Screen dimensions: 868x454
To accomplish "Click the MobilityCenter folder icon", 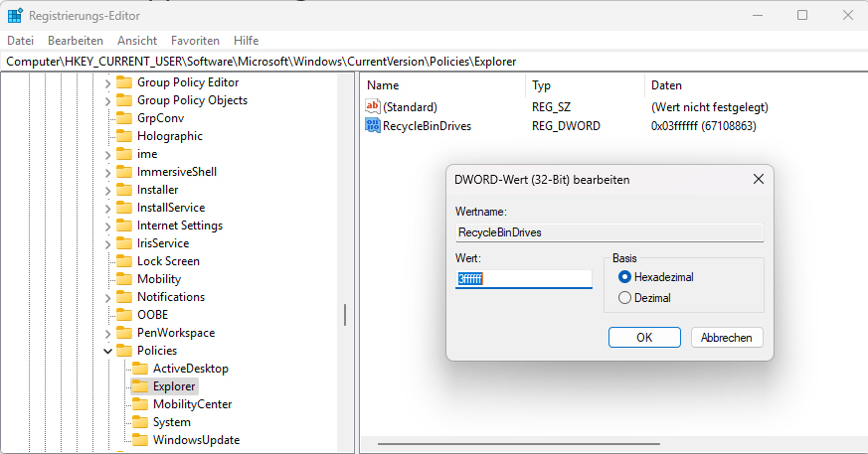I will tap(140, 404).
